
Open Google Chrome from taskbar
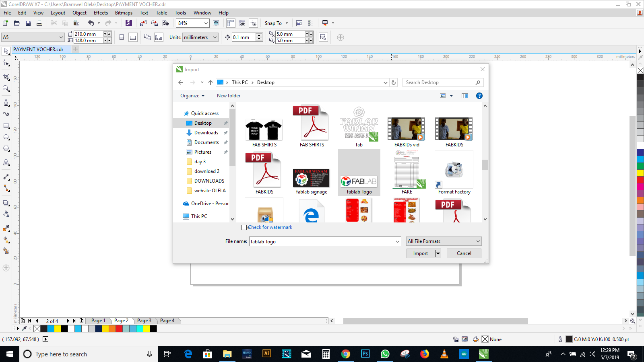pos(345,354)
